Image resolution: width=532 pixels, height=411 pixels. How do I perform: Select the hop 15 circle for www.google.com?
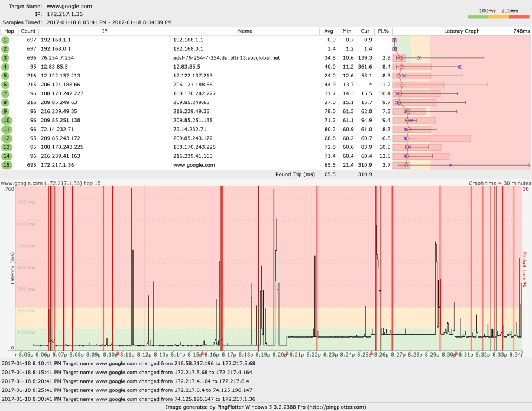point(5,165)
